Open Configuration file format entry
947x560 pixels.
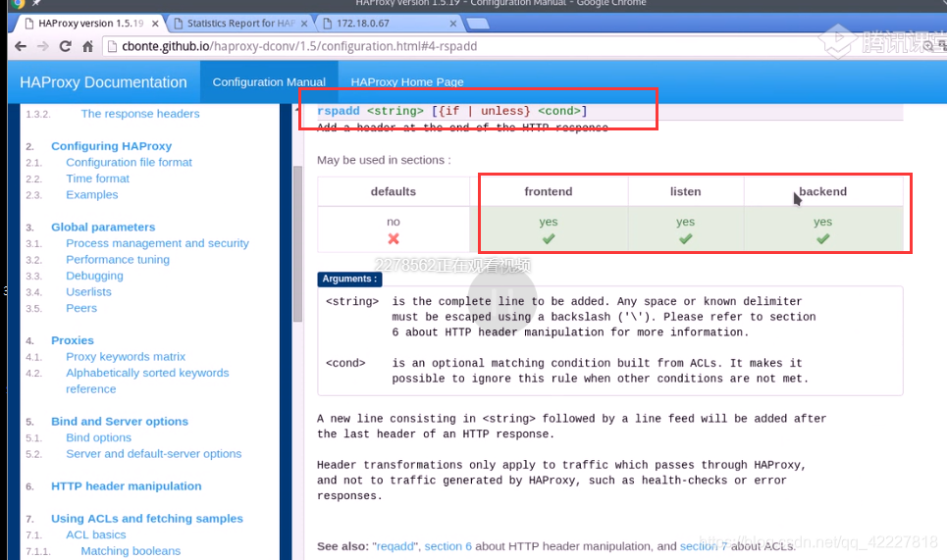(x=129, y=163)
